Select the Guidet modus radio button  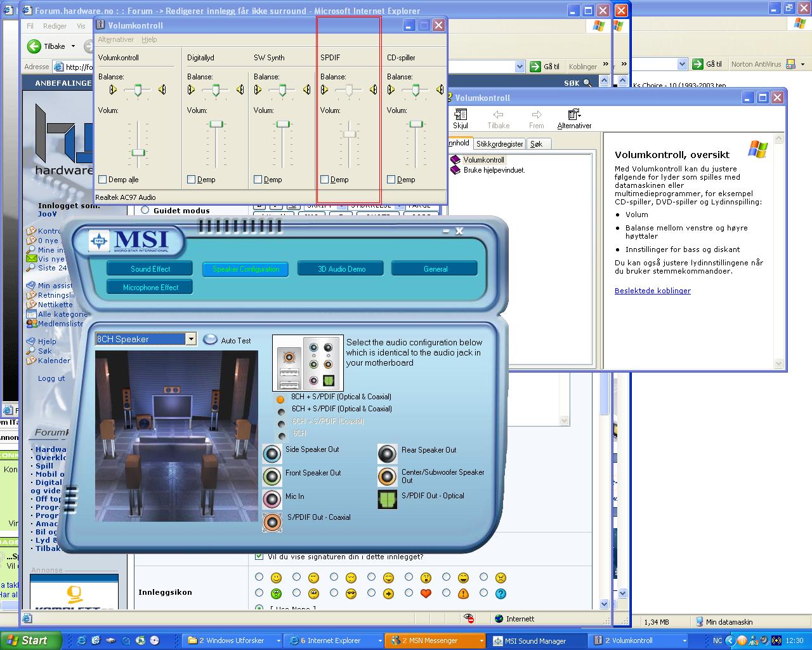point(145,210)
